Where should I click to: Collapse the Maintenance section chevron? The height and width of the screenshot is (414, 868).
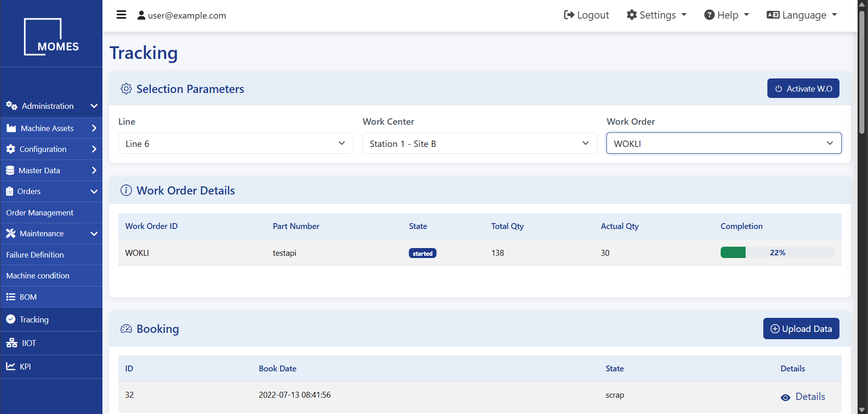(94, 234)
